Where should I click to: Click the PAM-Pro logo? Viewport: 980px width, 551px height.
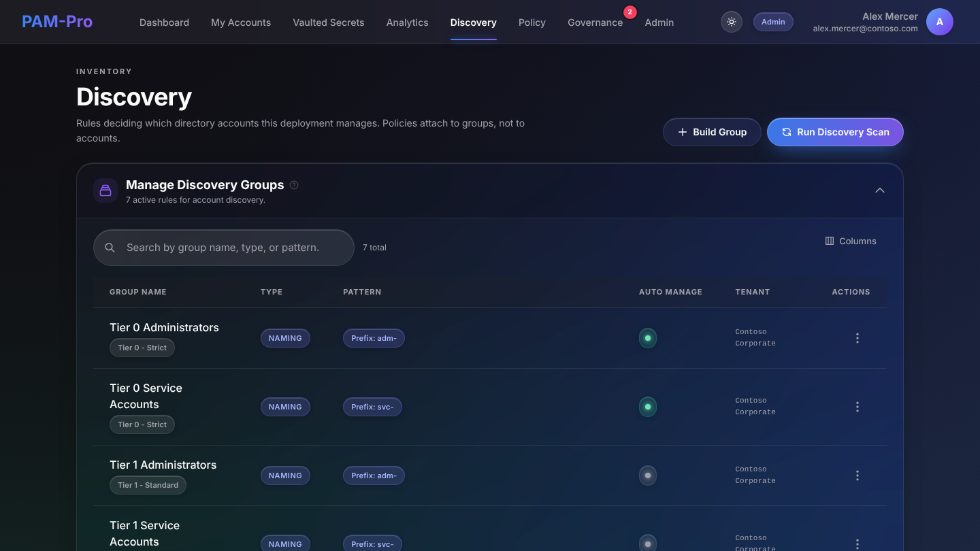57,22
